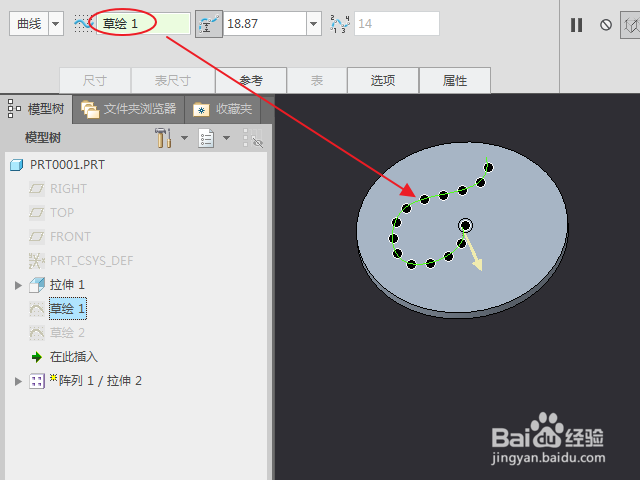Viewport: 640px width, 480px height.
Task: Click the RIGHT plane icon
Action: click(x=37, y=189)
